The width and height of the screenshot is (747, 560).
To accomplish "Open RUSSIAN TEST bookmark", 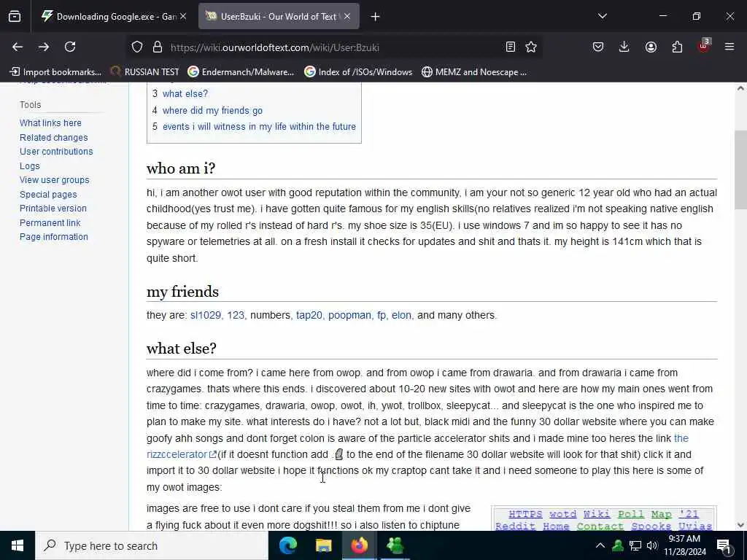I will point(145,72).
